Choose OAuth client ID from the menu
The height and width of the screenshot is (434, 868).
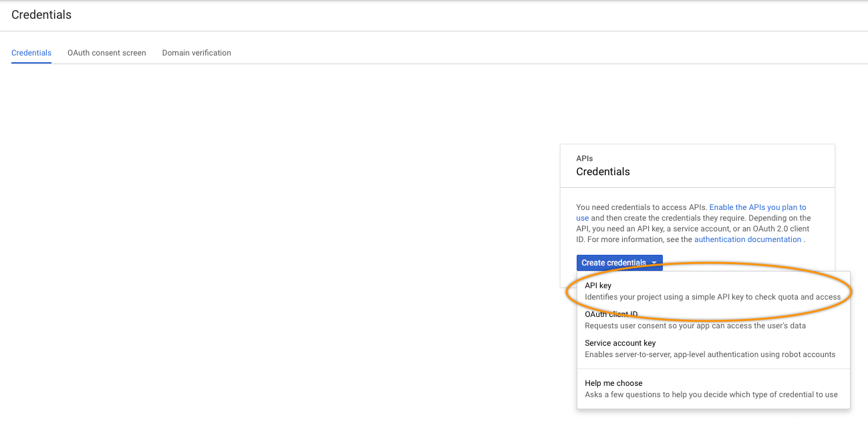611,314
